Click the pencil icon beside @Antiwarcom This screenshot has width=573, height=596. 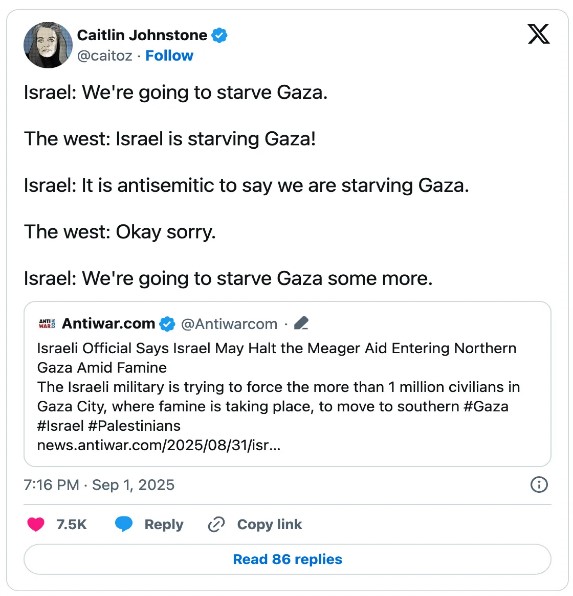pyautogui.click(x=301, y=323)
